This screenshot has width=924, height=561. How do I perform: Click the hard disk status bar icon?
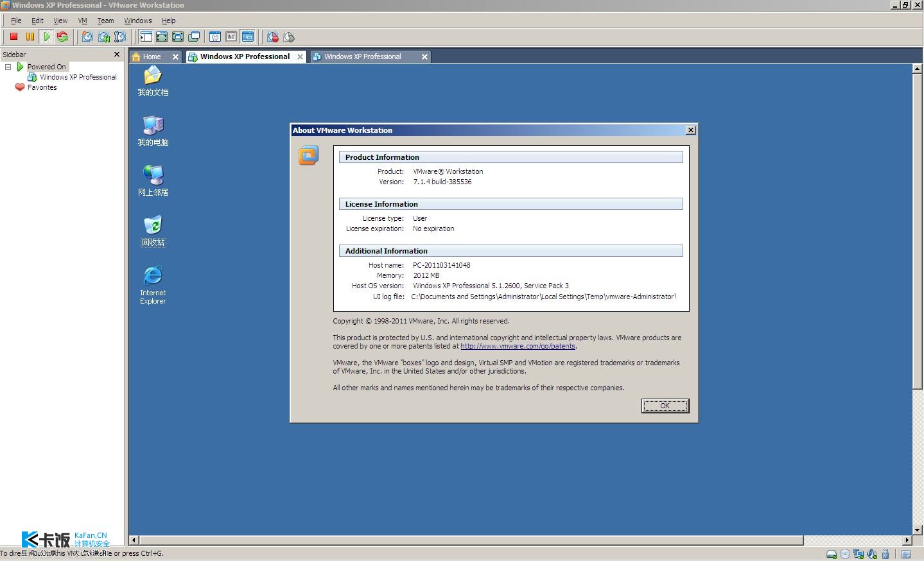point(832,554)
